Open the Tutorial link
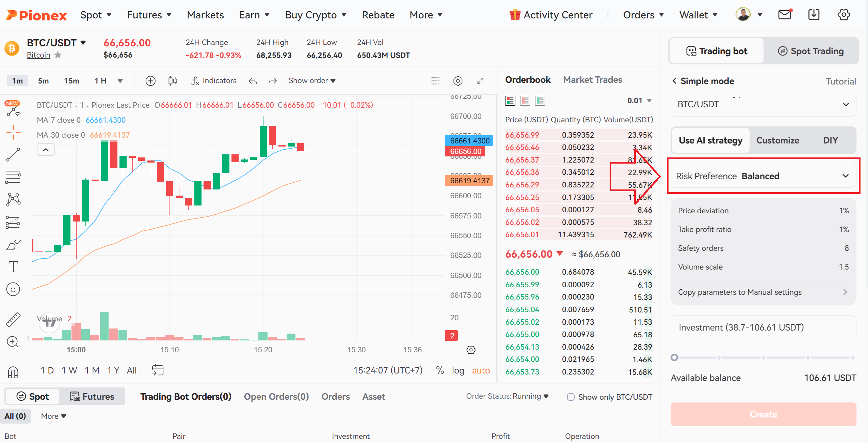The height and width of the screenshot is (443, 868). point(840,81)
